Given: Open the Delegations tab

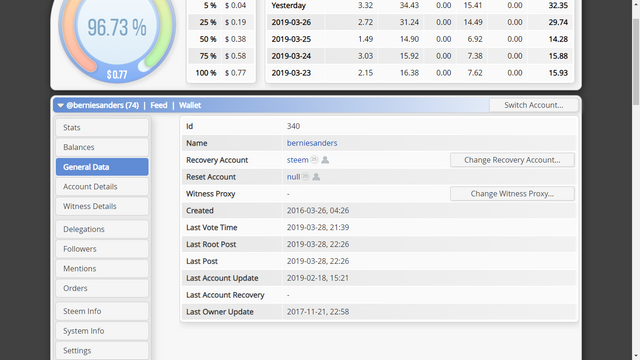Looking at the screenshot, I should coord(102,229).
